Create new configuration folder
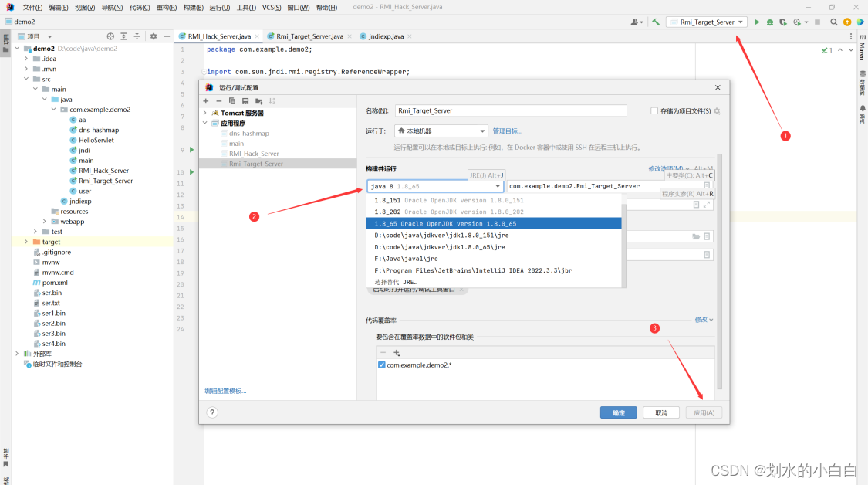Viewport: 868px width, 485px height. tap(258, 101)
